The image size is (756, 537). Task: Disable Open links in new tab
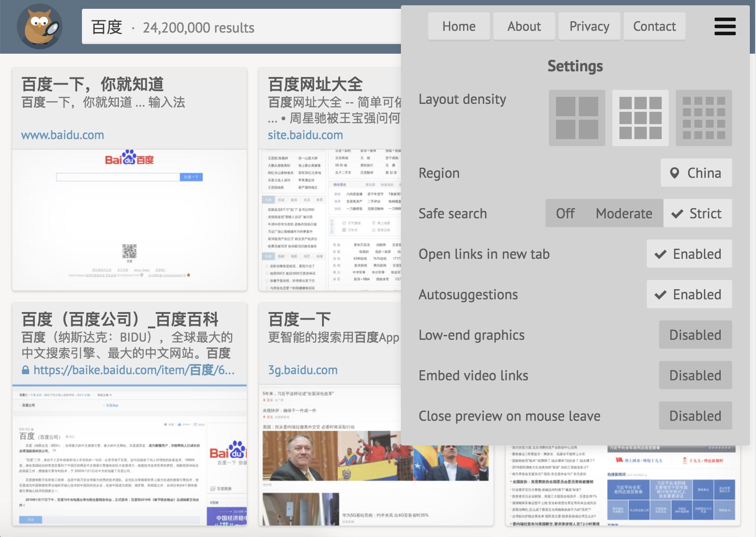(x=689, y=254)
